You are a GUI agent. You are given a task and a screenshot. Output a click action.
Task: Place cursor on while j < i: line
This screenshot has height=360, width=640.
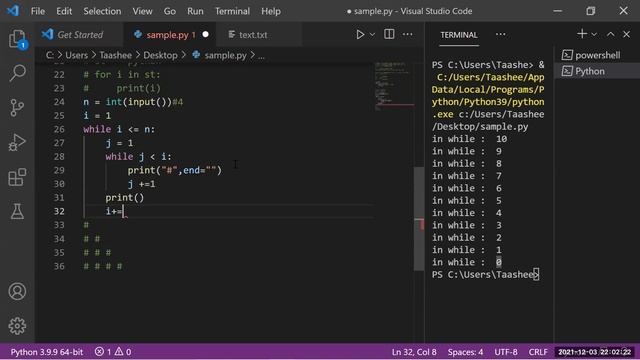coord(138,157)
